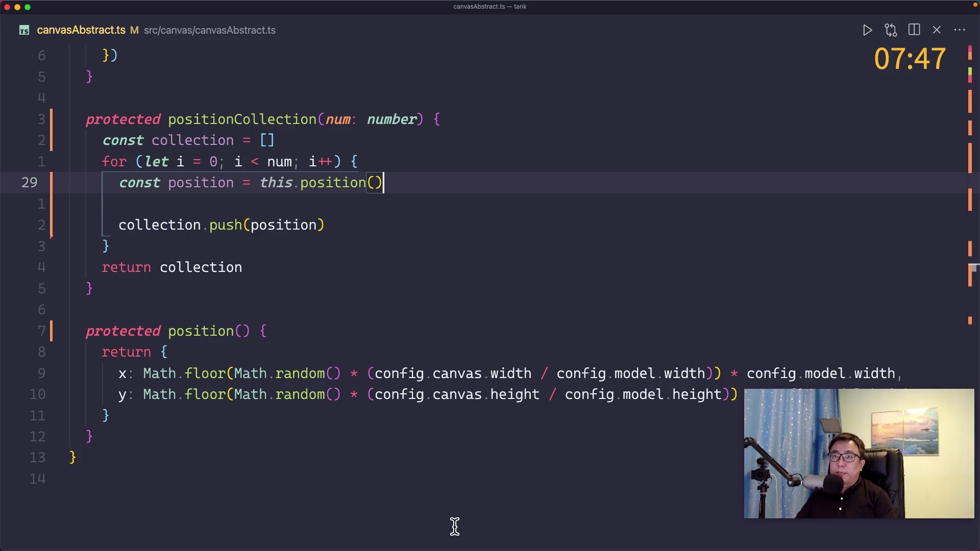Click the 'return collection' statement

[x=172, y=267]
